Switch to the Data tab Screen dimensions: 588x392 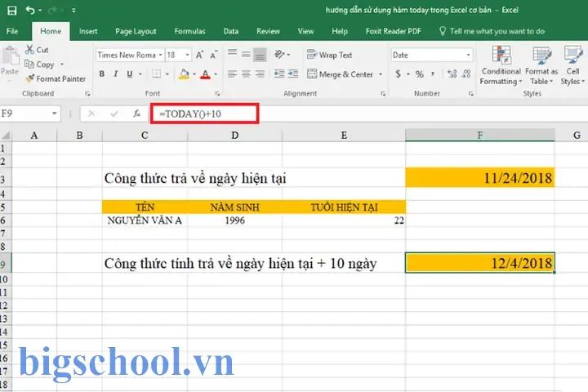point(230,31)
